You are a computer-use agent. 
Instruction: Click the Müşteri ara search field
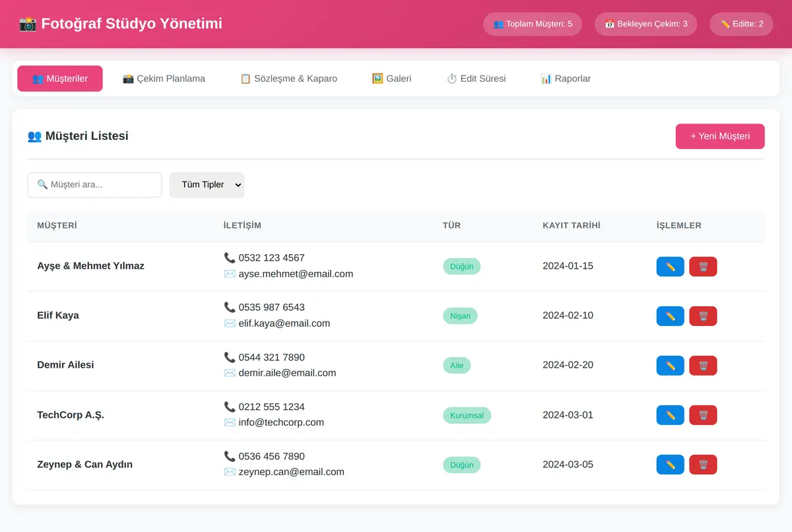(x=94, y=185)
